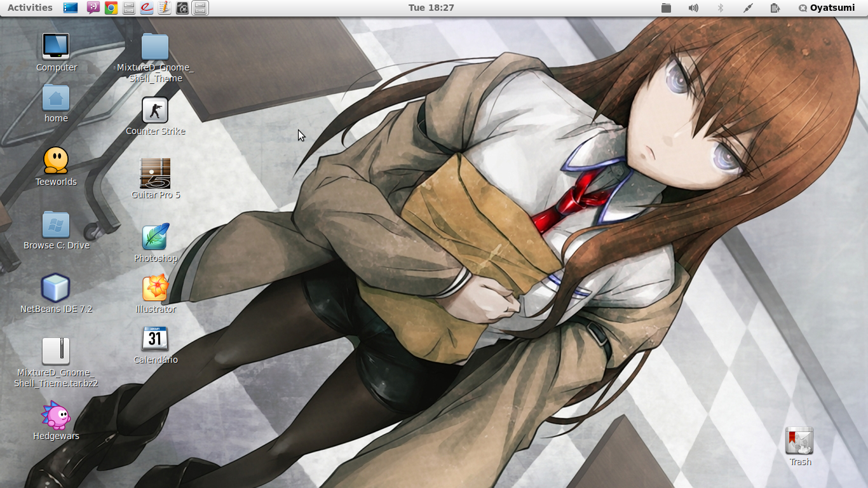This screenshot has height=488, width=868.
Task: Open the red 'e' document app in top bar
Action: (x=147, y=8)
